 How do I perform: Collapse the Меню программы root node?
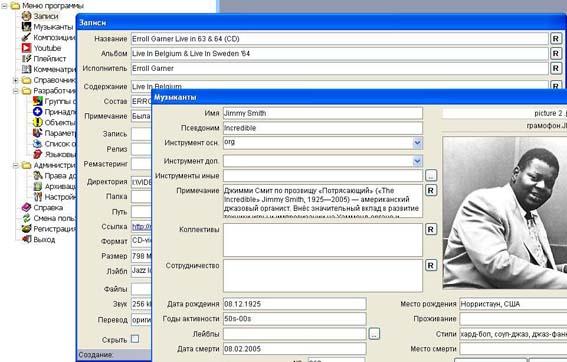click(4, 6)
